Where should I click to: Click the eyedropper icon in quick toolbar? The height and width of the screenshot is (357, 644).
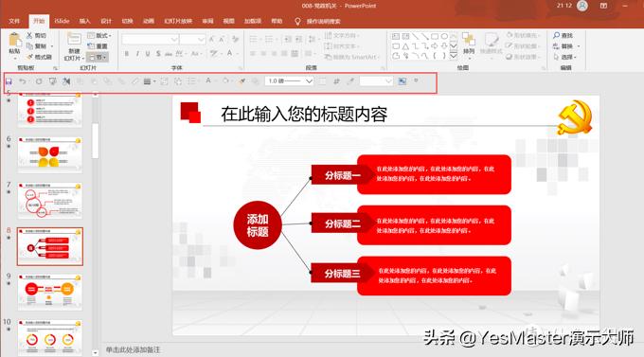pos(350,81)
